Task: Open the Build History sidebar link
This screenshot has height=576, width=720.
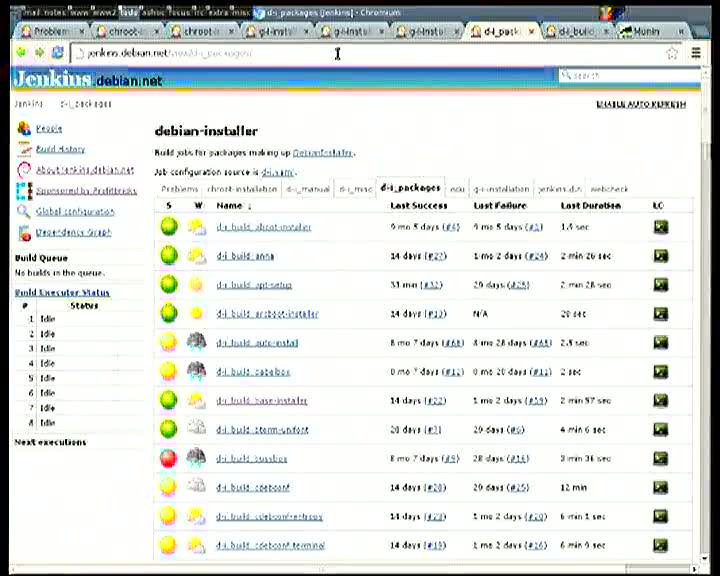Action: pos(60,149)
